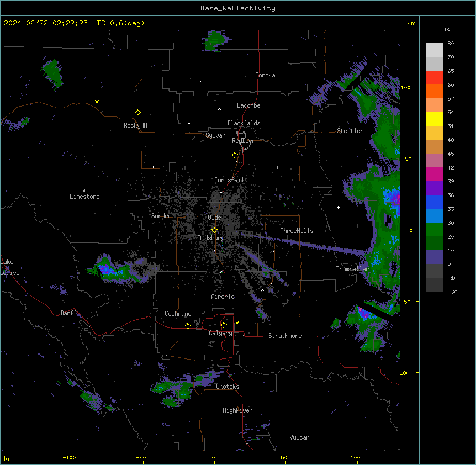Click the green echo patch north of Ponoka
The image size is (476, 465).
[x=215, y=41]
